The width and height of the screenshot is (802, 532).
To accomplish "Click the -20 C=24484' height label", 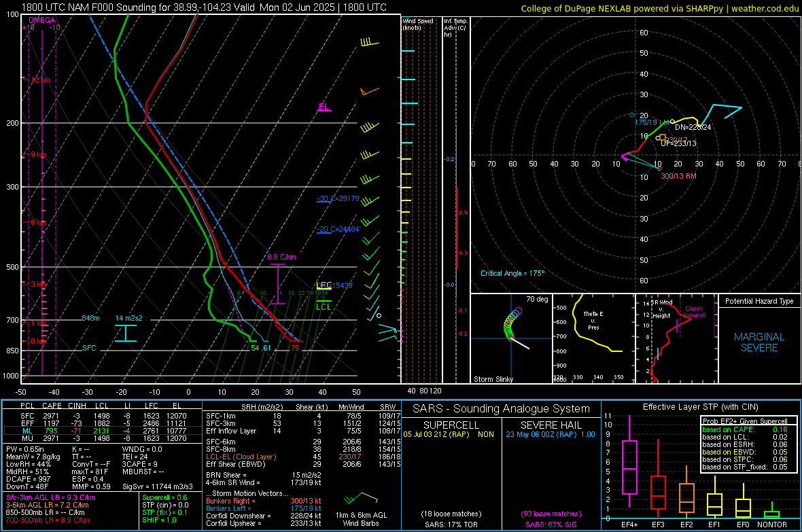I will click(x=338, y=229).
